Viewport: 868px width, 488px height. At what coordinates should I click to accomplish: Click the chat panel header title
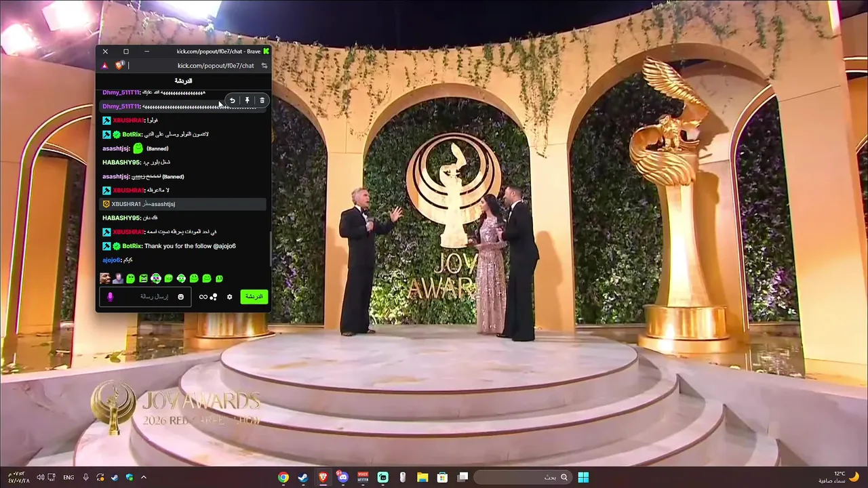[x=183, y=81]
